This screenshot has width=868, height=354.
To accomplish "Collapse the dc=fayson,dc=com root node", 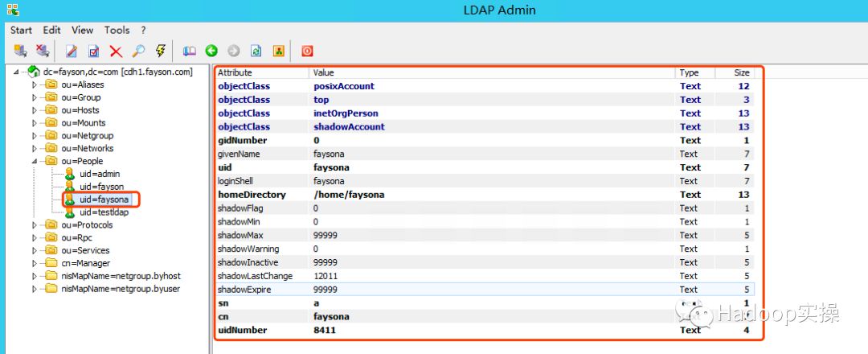I will tap(16, 72).
